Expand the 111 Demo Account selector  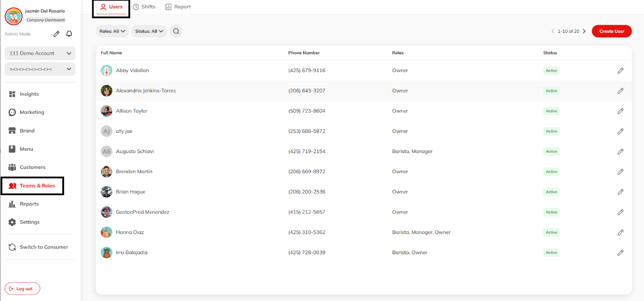pos(39,53)
